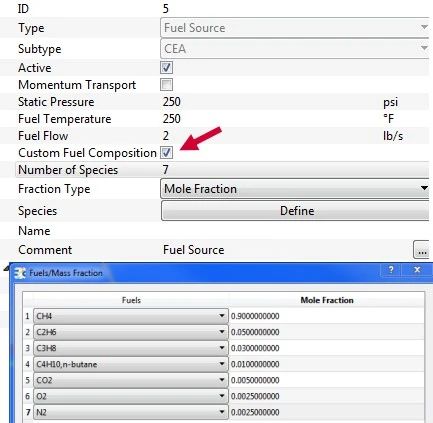
Task: Open the Fraction Type dropdown
Action: point(295,188)
